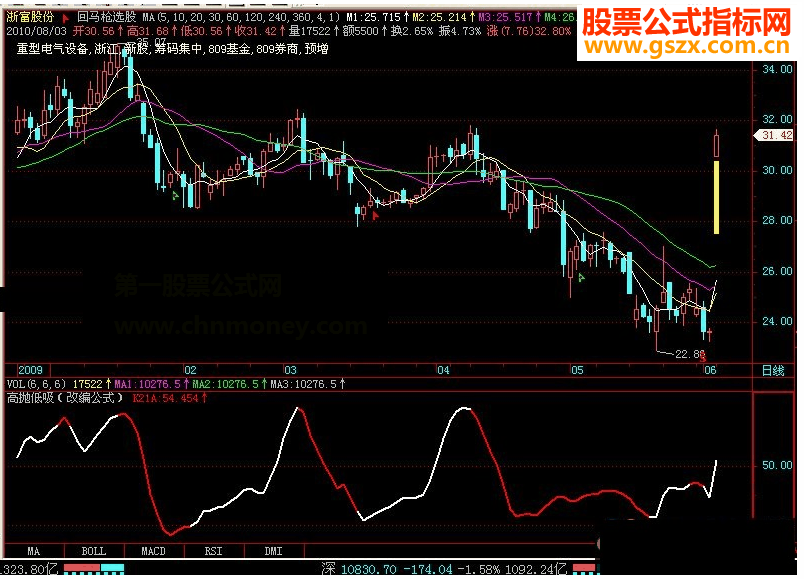This screenshot has height=579, width=804.
Task: Click the 03 month marker on time axis
Action: [290, 370]
